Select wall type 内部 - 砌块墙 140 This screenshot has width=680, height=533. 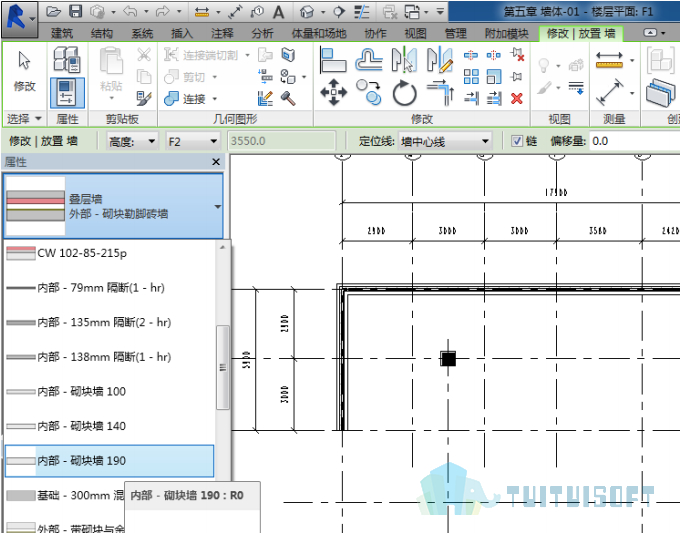point(109,426)
